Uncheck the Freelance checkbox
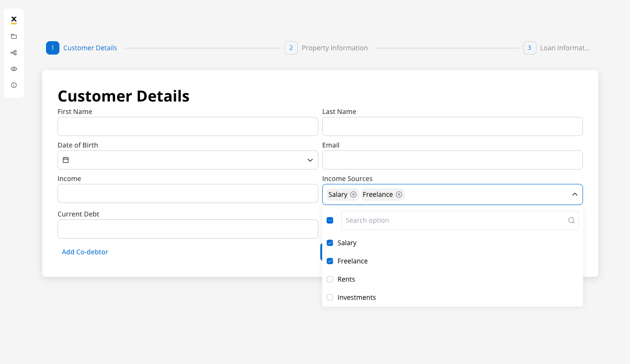This screenshot has width=630, height=364. pyautogui.click(x=330, y=261)
